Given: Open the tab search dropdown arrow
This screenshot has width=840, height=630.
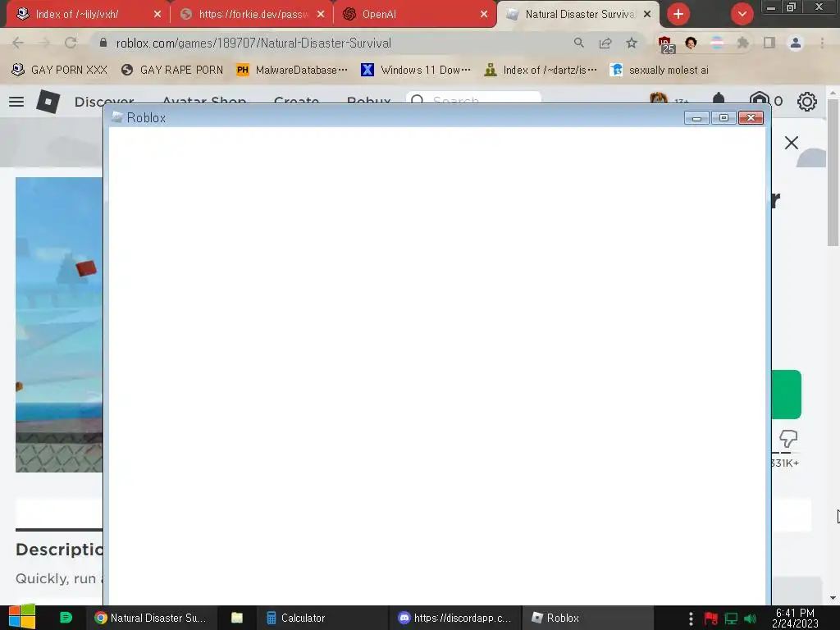Looking at the screenshot, I should 742,14.
